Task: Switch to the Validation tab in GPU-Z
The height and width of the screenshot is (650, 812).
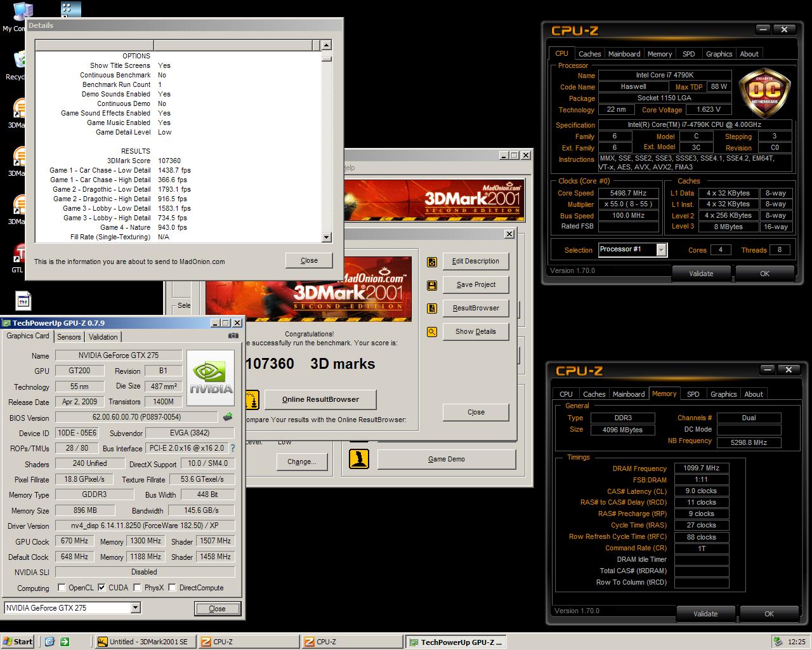Action: point(103,337)
